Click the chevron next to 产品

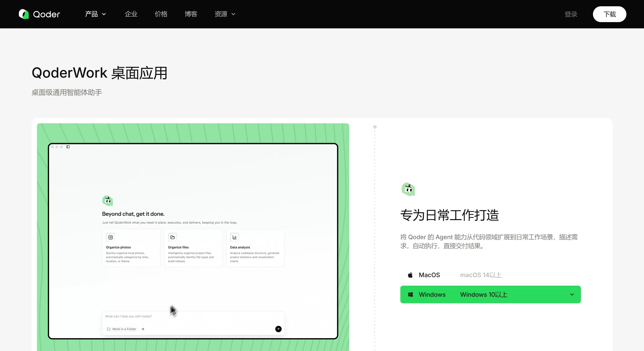click(104, 14)
